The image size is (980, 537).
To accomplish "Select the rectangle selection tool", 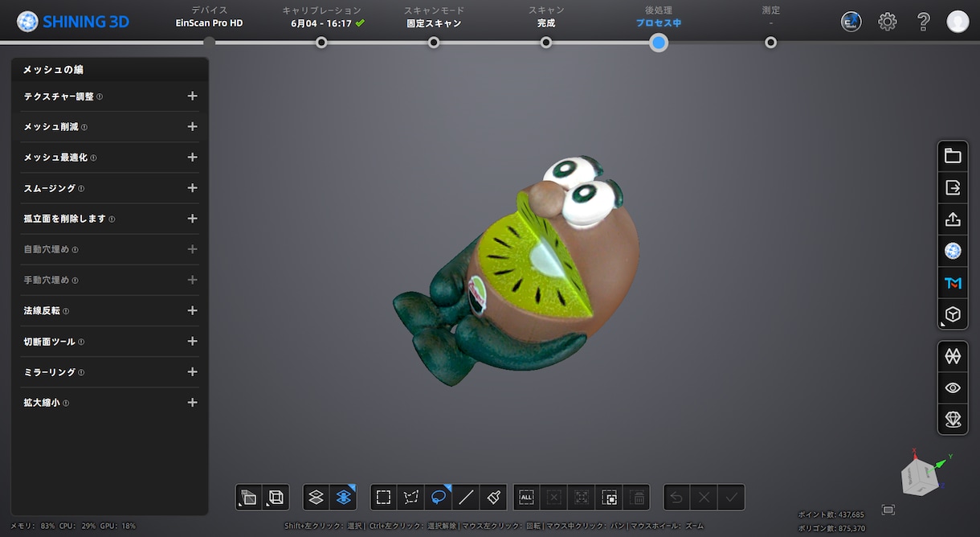I will [384, 498].
